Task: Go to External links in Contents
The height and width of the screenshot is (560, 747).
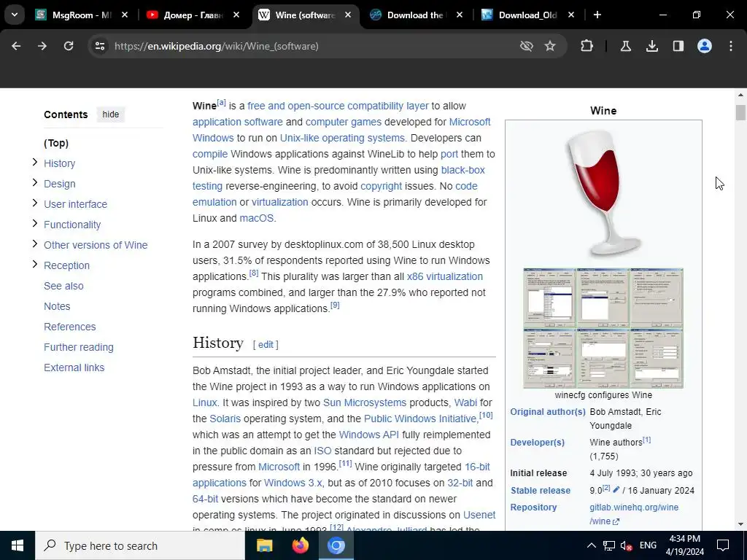Action: pyautogui.click(x=74, y=367)
